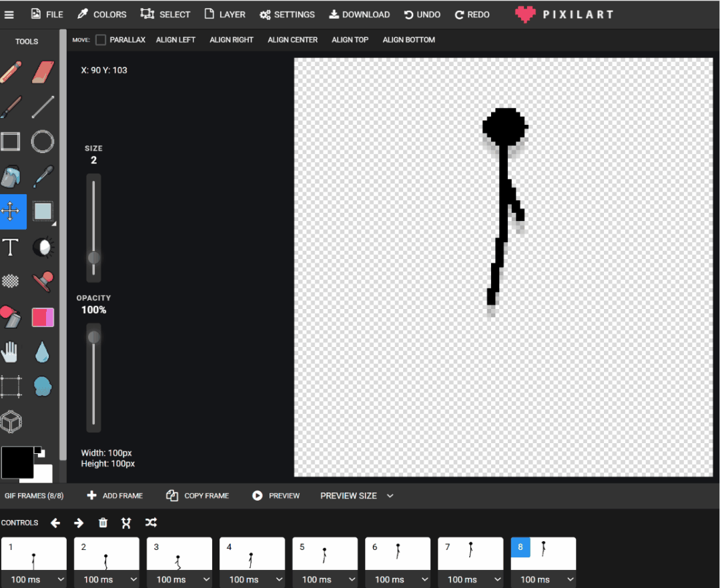Open the Settings menu
The width and height of the screenshot is (720, 588).
(x=288, y=15)
